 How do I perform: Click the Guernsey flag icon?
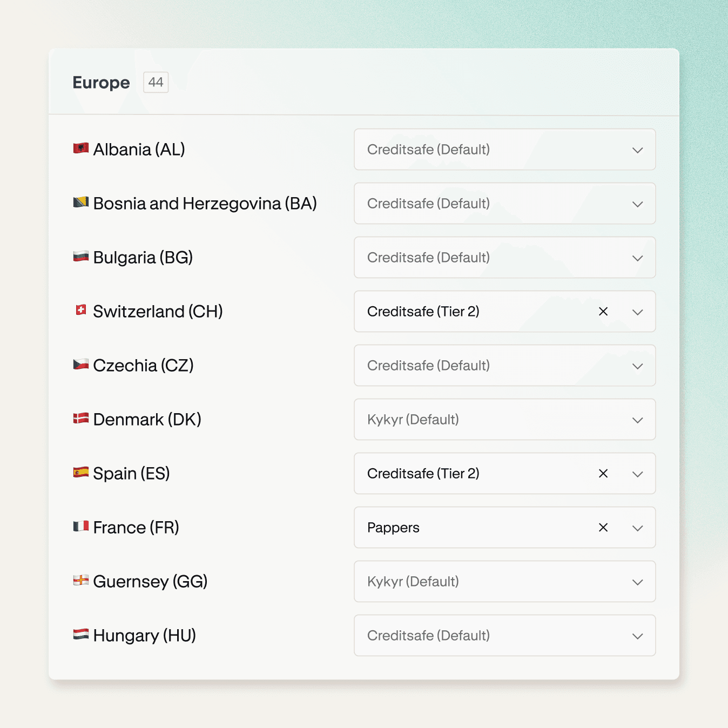coord(81,581)
